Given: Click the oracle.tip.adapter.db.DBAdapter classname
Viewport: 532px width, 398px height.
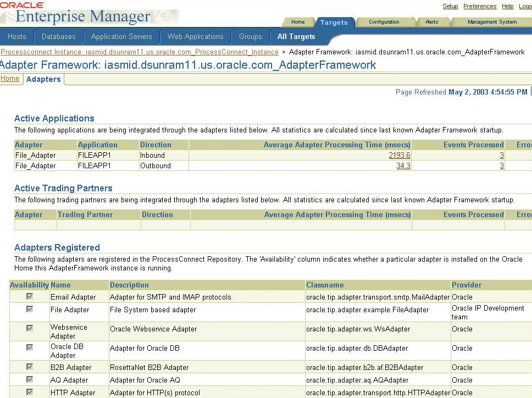Looking at the screenshot, I should tap(357, 348).
